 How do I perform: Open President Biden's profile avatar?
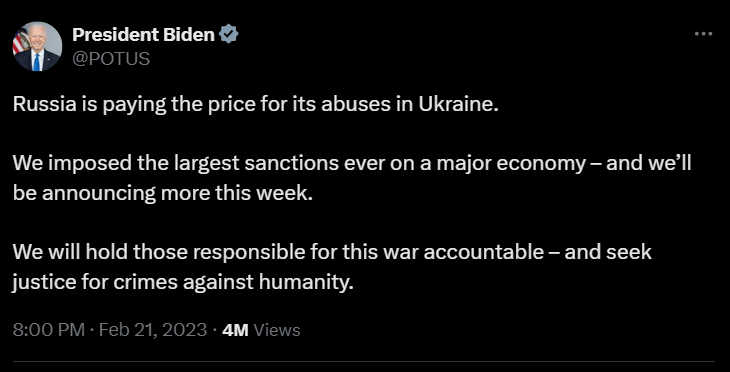[37, 47]
